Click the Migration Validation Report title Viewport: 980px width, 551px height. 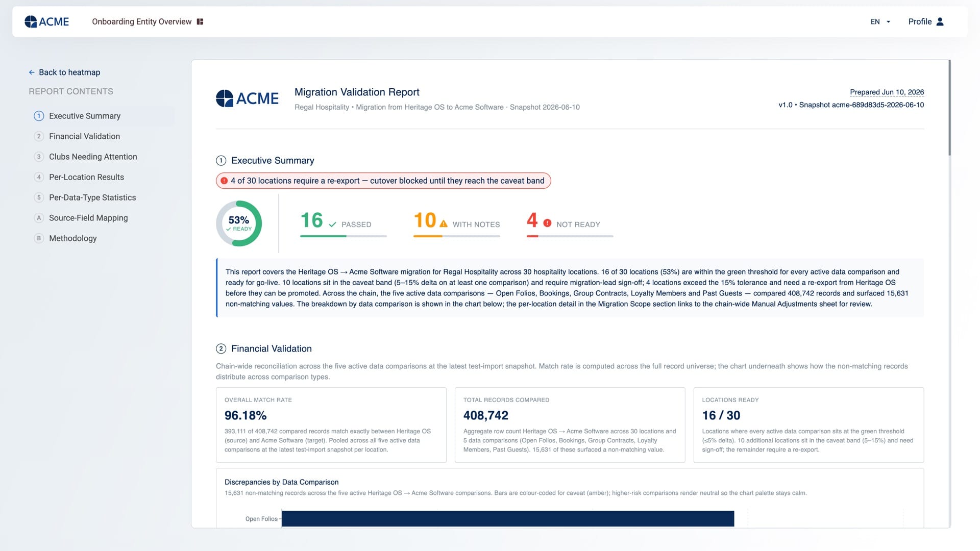[357, 92]
